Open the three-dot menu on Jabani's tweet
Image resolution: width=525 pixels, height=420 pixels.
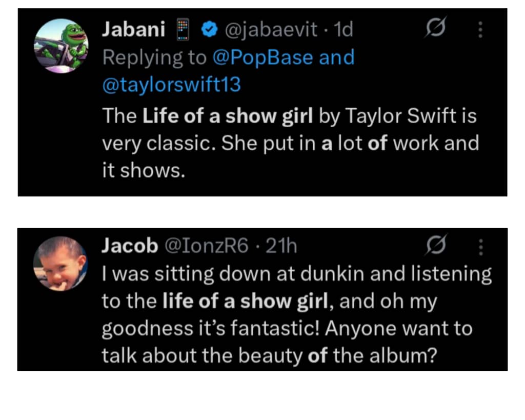coord(480,30)
